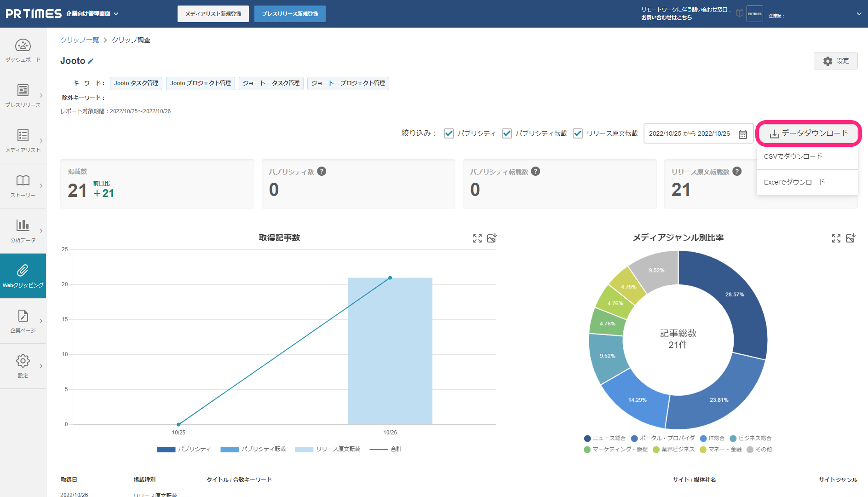Open the calendar icon in date range field
Image resolution: width=868 pixels, height=497 pixels.
pyautogui.click(x=742, y=134)
